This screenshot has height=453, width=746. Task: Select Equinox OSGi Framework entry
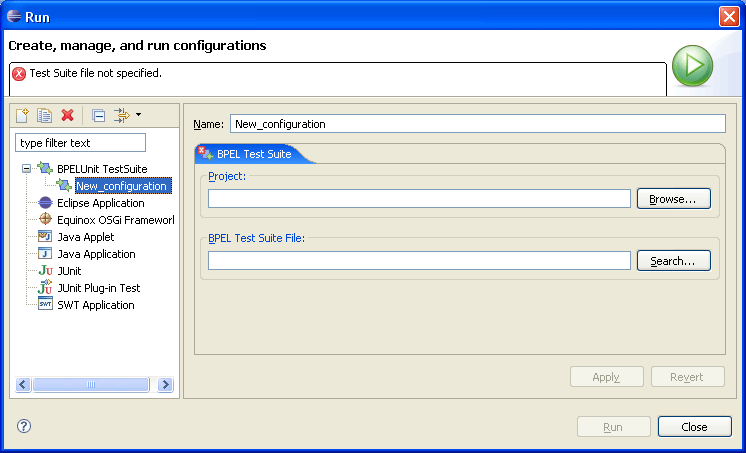pos(116,220)
